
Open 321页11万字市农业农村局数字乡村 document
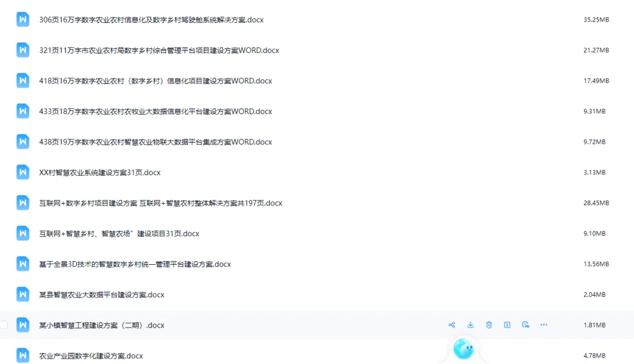pyautogui.click(x=159, y=50)
